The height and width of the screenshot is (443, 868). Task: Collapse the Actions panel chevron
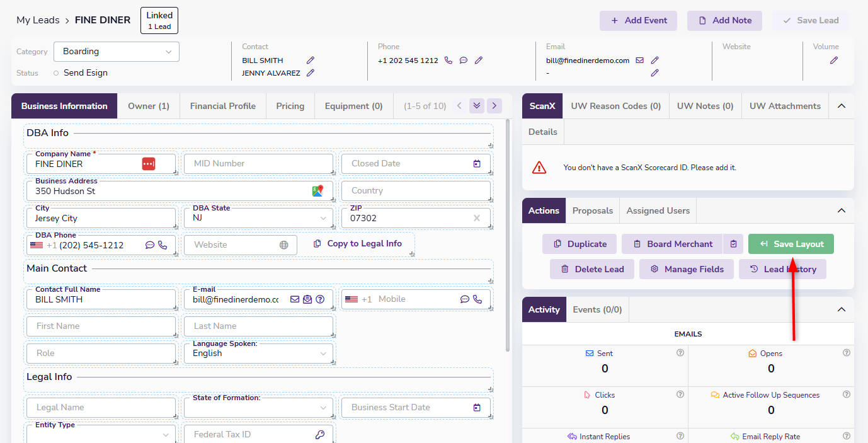(841, 210)
